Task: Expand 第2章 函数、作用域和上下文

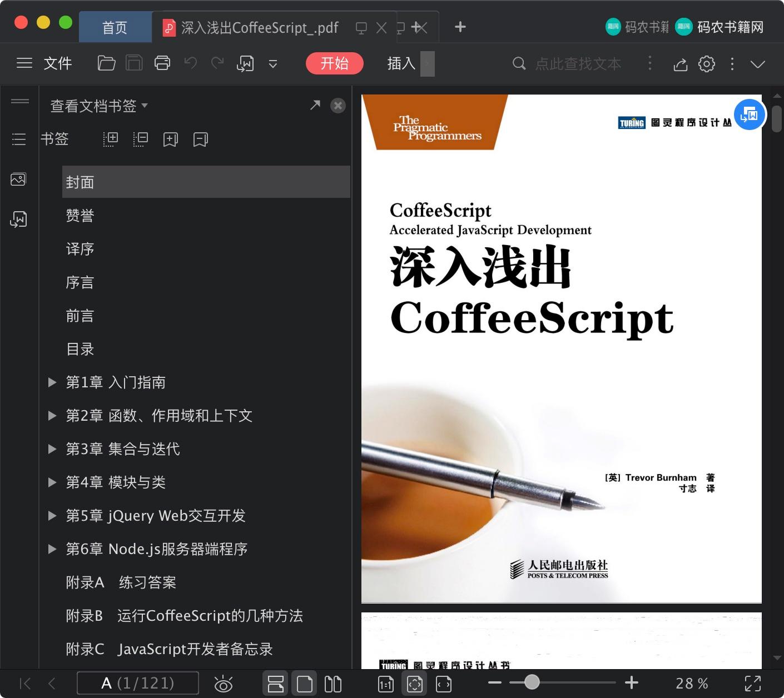Action: coord(52,416)
